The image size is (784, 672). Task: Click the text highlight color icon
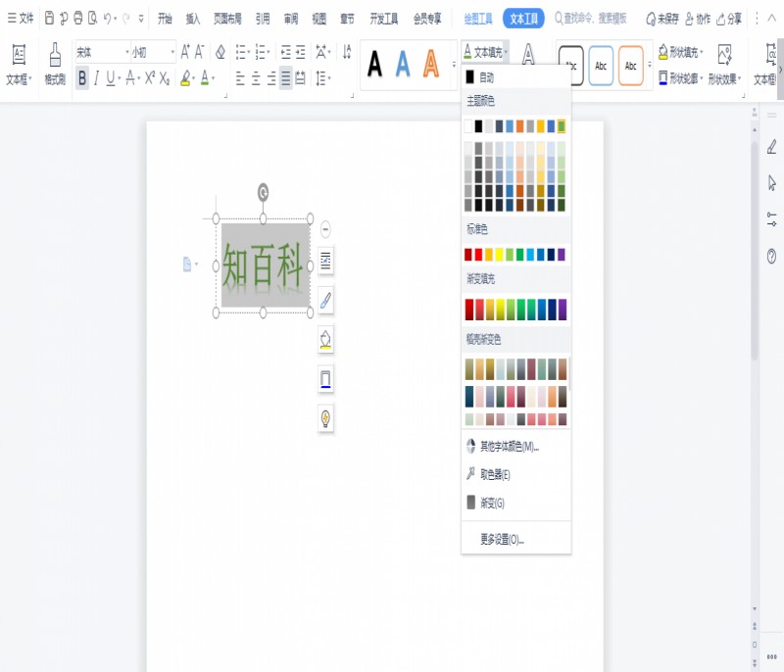pos(185,78)
